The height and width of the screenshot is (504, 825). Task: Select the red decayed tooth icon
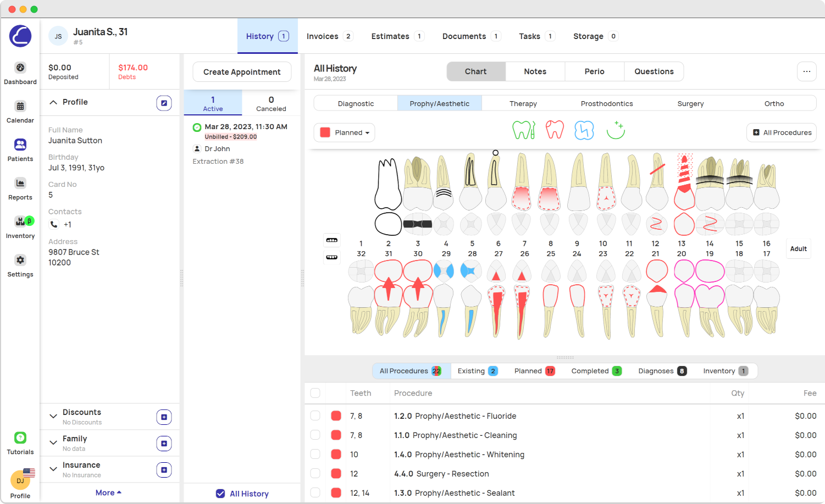tap(555, 130)
